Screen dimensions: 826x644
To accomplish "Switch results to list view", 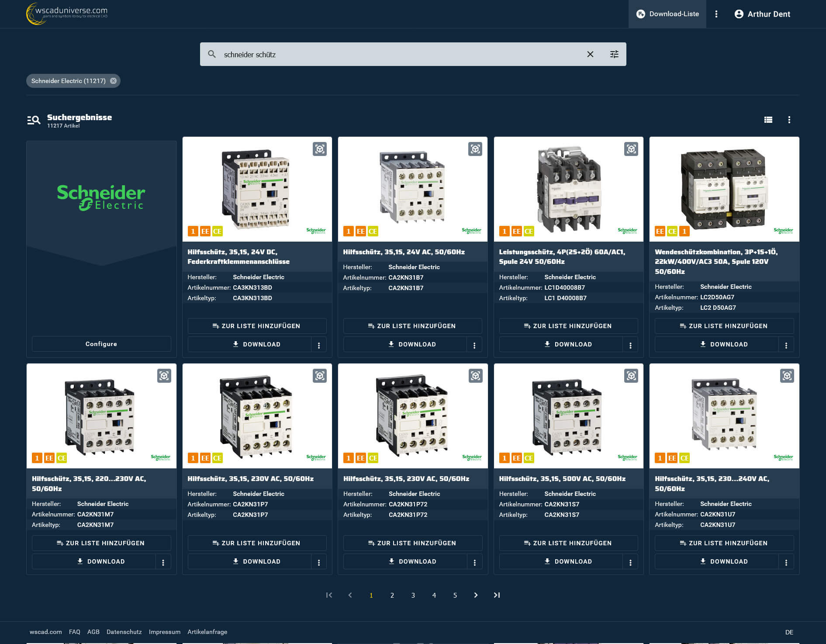I will pyautogui.click(x=768, y=120).
